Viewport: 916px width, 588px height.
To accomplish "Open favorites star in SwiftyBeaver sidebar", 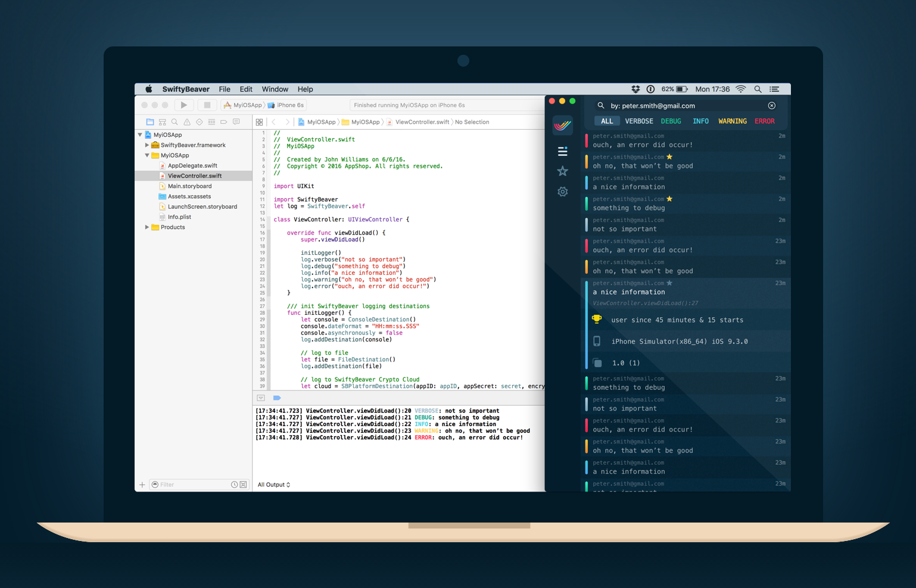I will click(562, 171).
